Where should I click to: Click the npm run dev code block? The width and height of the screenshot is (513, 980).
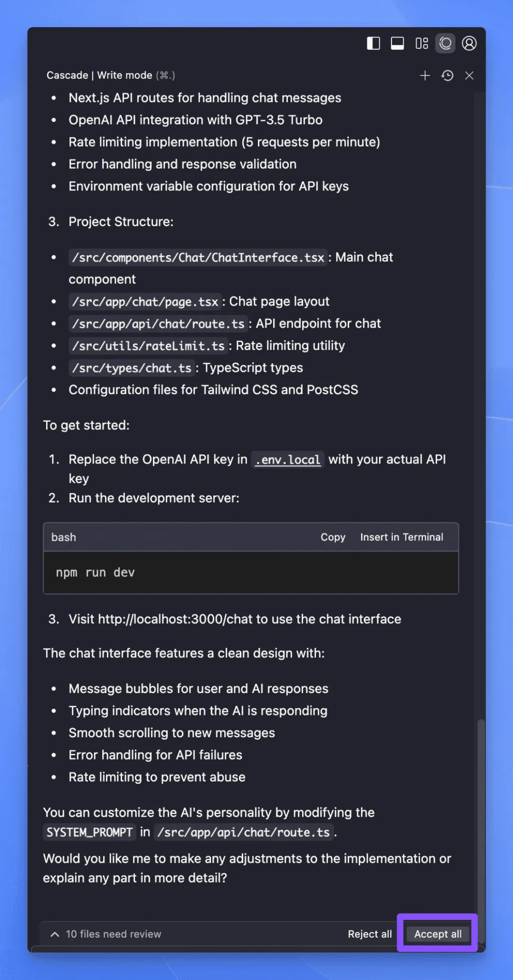251,573
